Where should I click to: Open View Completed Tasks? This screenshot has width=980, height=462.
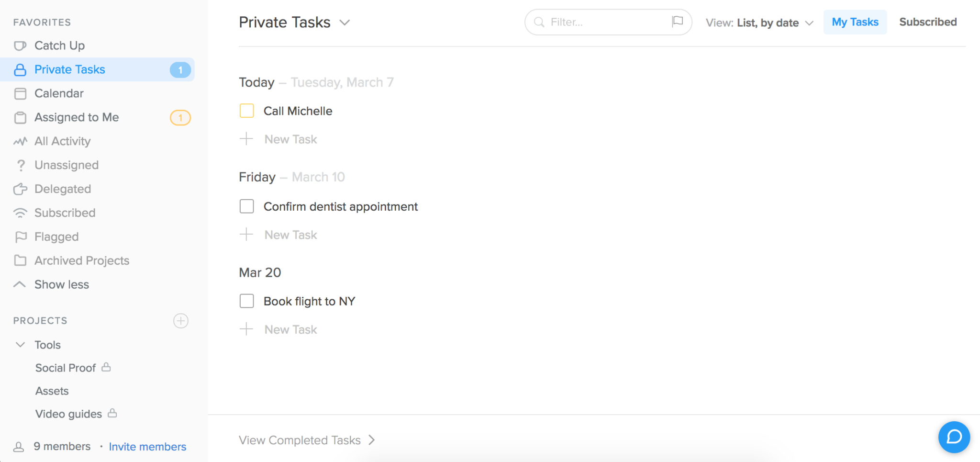pos(307,440)
